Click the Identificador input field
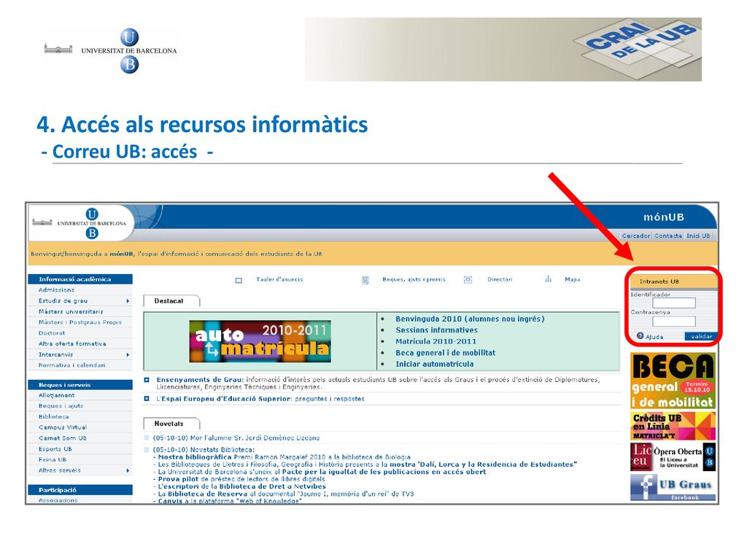The width and height of the screenshot is (747, 560). point(673,303)
